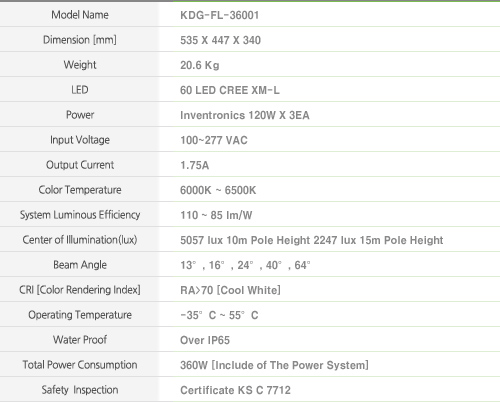Select the 60 LED CREE XM-L text
Screen dimensions: 500x402
click(x=230, y=90)
